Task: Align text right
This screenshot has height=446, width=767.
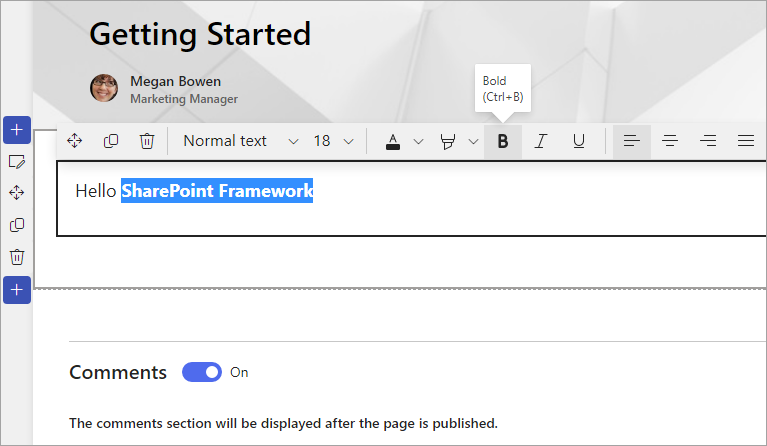Action: 708,141
